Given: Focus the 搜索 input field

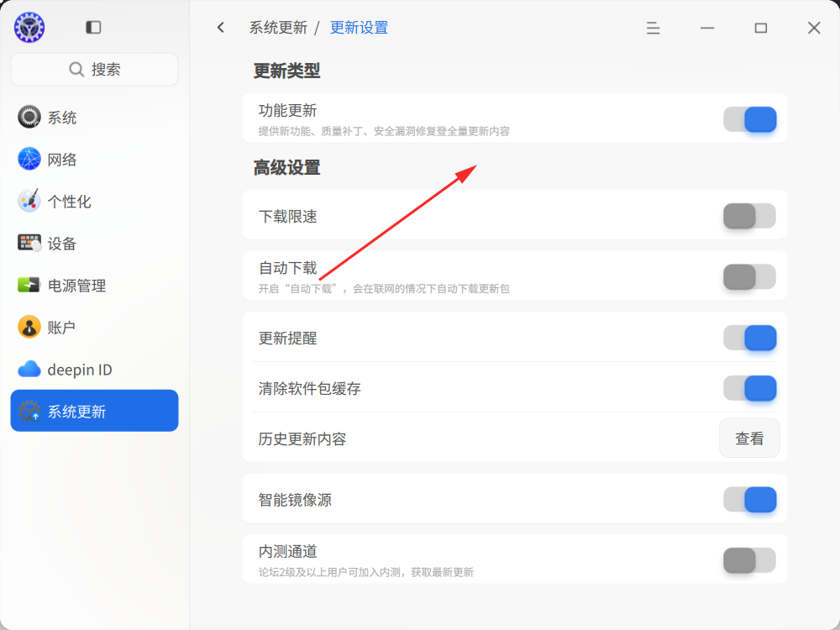Looking at the screenshot, I should [x=94, y=69].
